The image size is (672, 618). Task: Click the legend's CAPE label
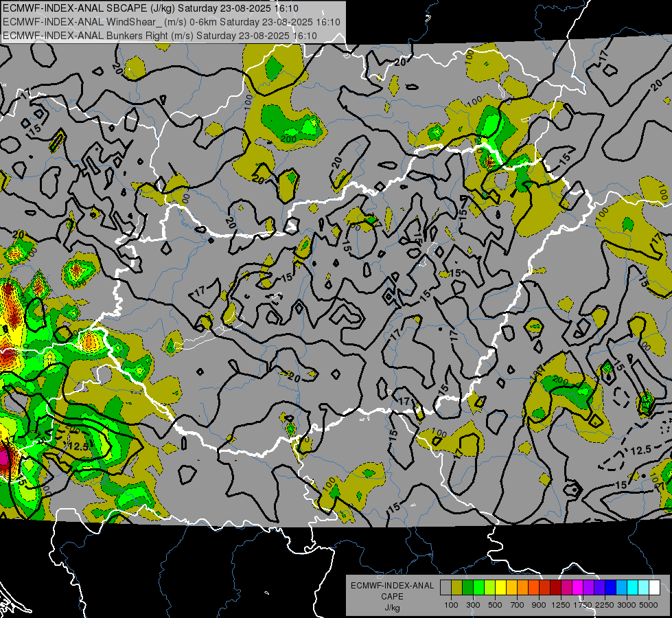point(392,597)
